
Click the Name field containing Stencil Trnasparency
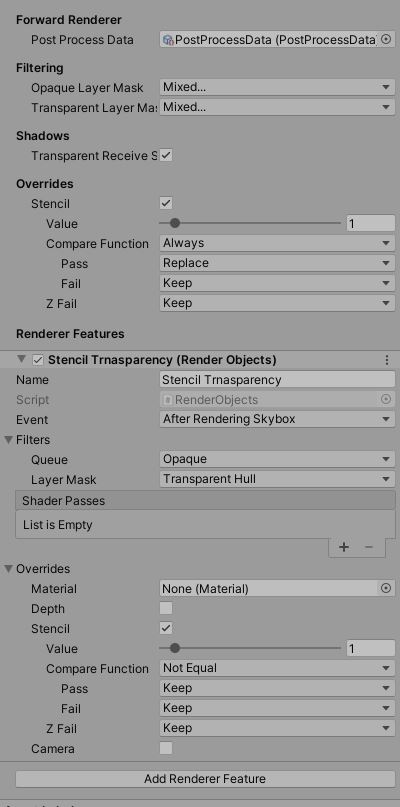[x=277, y=380]
